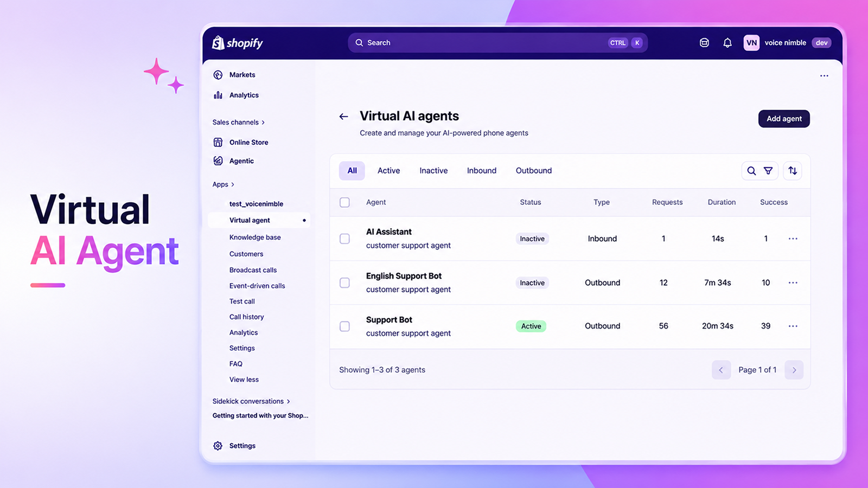Click the VN account avatar
This screenshot has height=488, width=868.
point(751,43)
